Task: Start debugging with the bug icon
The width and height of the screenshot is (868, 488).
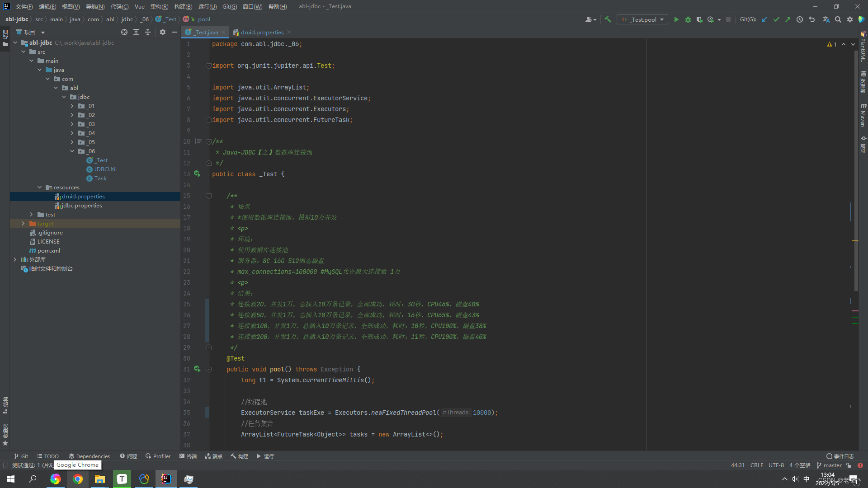Action: (x=688, y=19)
